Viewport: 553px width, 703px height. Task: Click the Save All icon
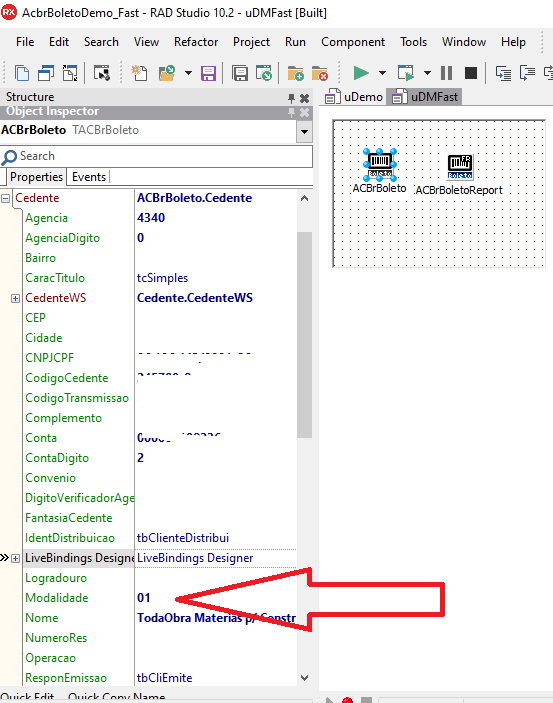(x=240, y=73)
